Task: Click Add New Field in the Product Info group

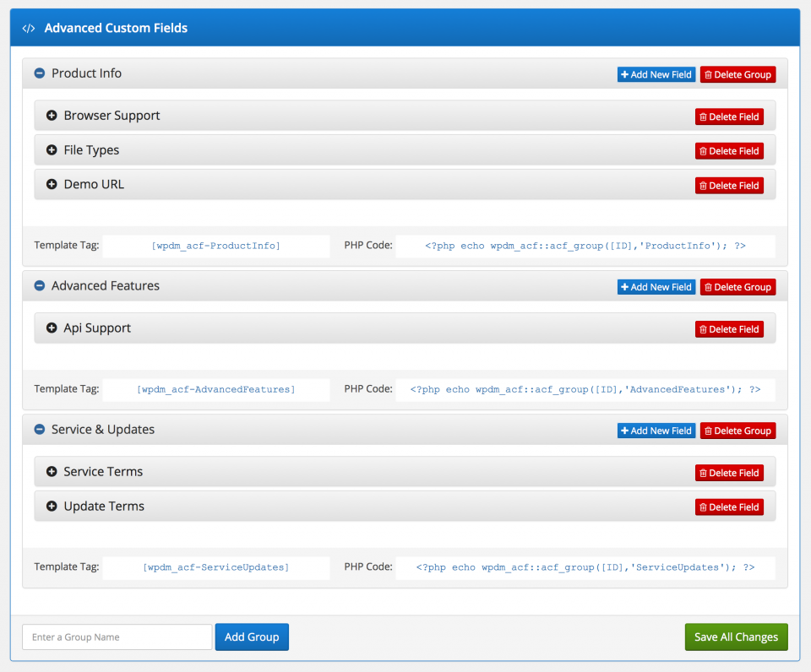Action: (x=656, y=74)
